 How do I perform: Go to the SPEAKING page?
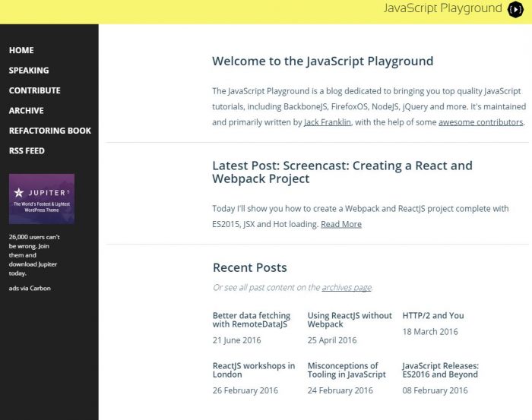(x=29, y=71)
